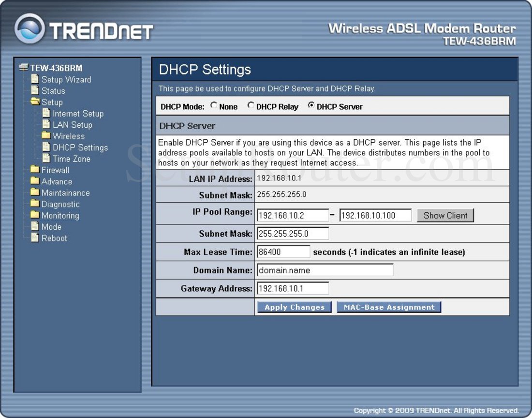Click the Internet Setup page icon
Image resolution: width=532 pixels, height=418 pixels.
[x=46, y=113]
